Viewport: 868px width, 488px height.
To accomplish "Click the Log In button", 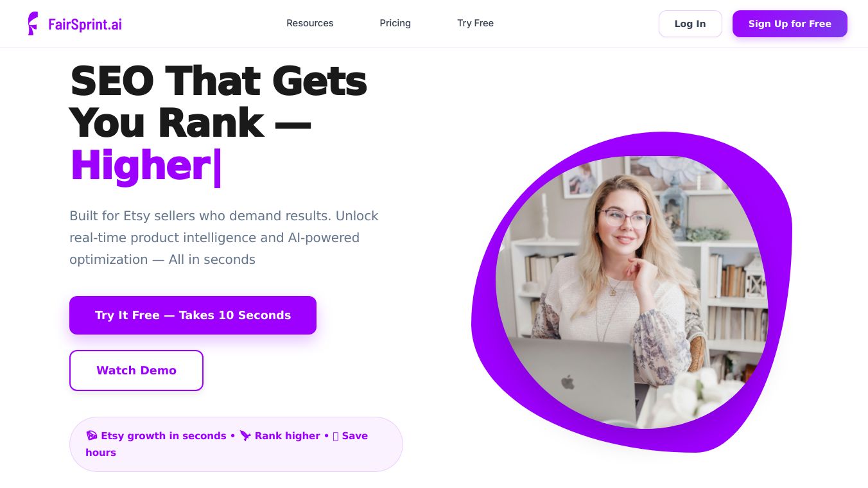I will (690, 24).
